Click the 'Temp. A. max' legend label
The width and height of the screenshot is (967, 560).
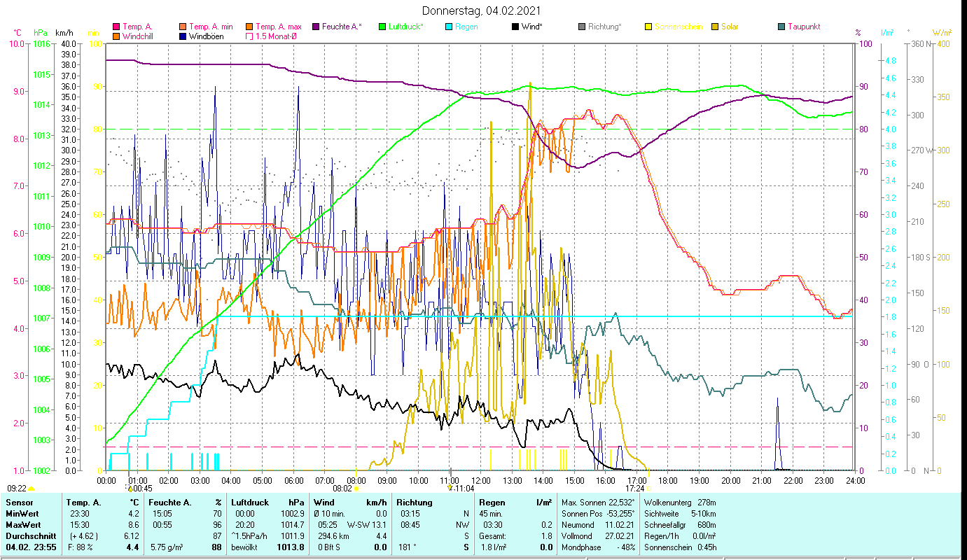pyautogui.click(x=278, y=27)
